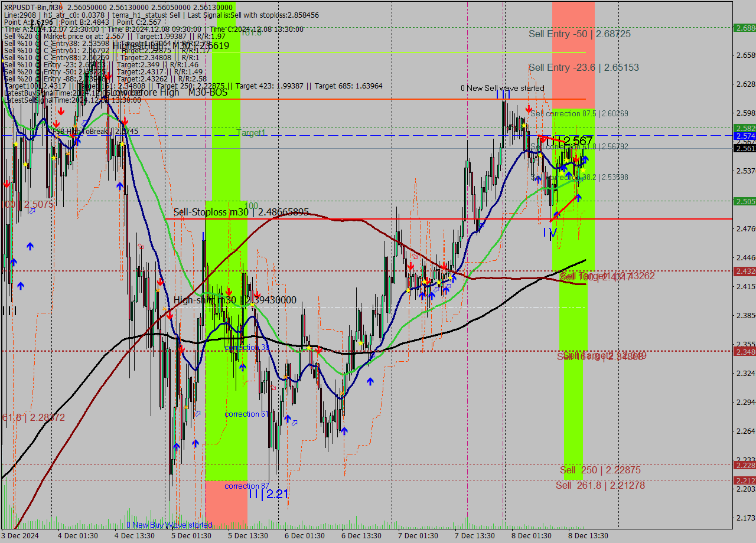This screenshot has height=543, width=756.
Task: Click the red 2.432 price tag
Action: pyautogui.click(x=744, y=271)
